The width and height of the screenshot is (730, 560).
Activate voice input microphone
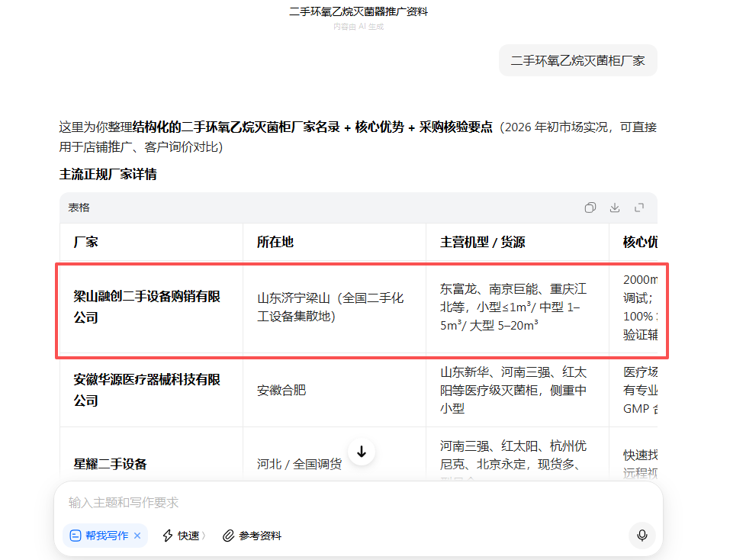(x=642, y=536)
